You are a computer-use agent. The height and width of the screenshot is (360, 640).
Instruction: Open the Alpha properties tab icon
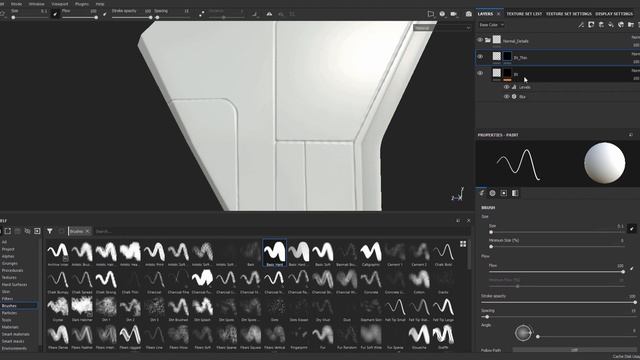click(x=493, y=193)
